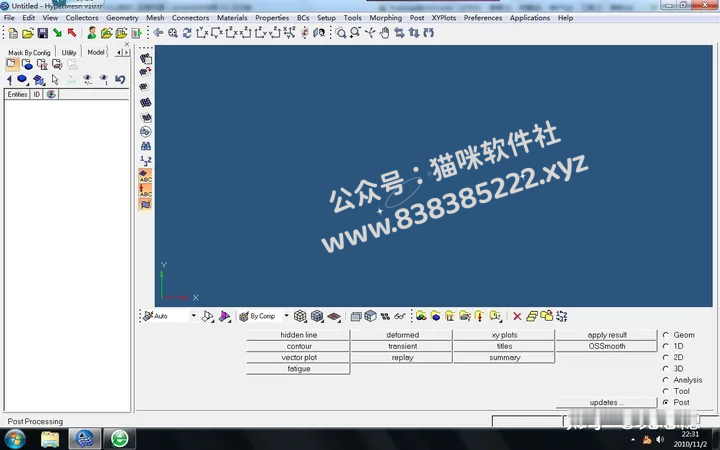Open the Morphing menu
Viewport: 720px width, 450px height.
pyautogui.click(x=386, y=17)
